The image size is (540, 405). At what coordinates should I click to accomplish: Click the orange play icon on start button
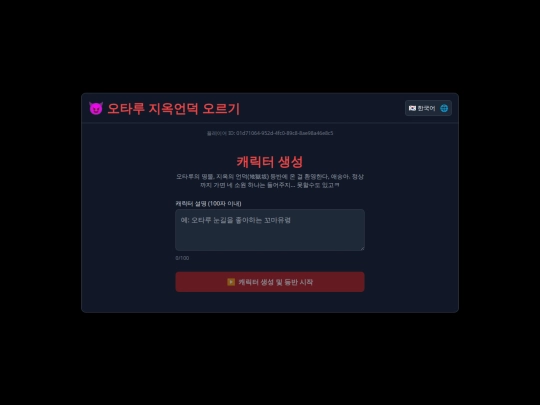(x=231, y=282)
